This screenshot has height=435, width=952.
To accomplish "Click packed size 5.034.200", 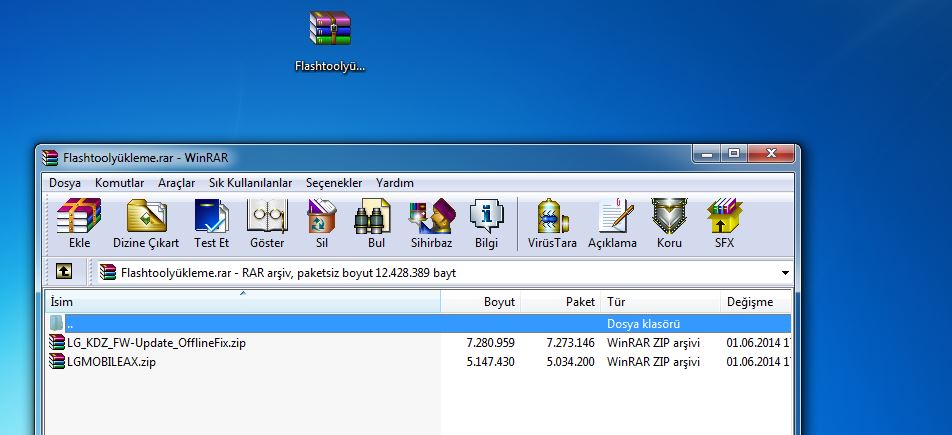I will pyautogui.click(x=571, y=362).
